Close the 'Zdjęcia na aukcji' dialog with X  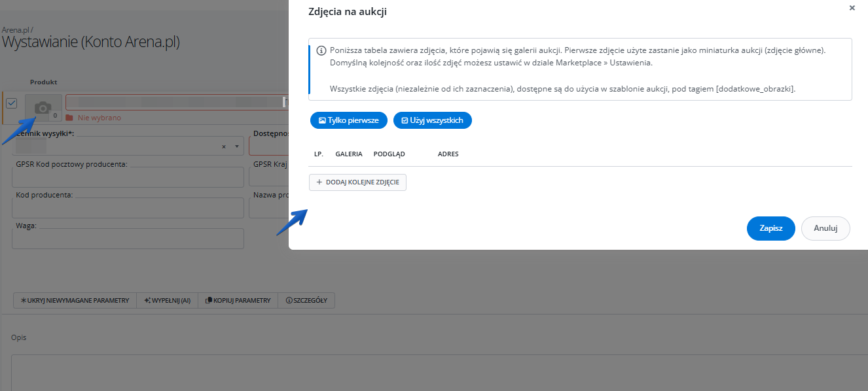(x=852, y=8)
